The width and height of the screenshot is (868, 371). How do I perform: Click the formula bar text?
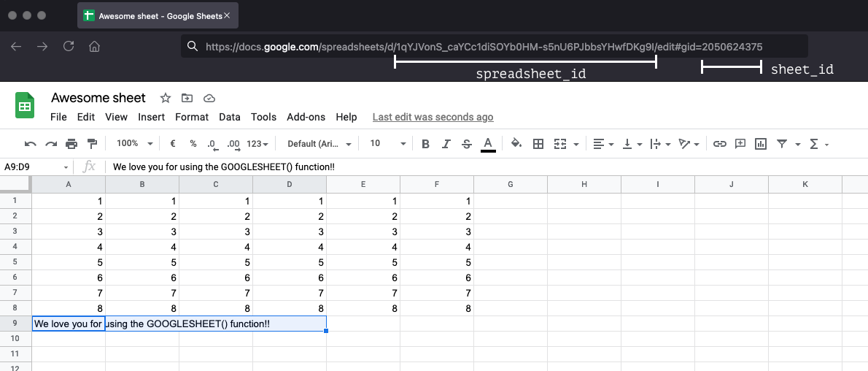click(224, 167)
